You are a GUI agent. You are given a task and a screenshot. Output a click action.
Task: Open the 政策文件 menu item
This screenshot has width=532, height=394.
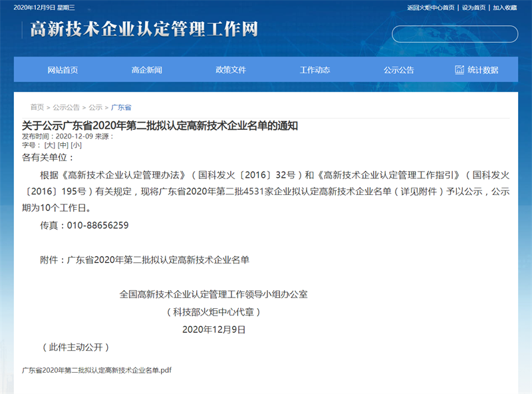click(x=231, y=70)
